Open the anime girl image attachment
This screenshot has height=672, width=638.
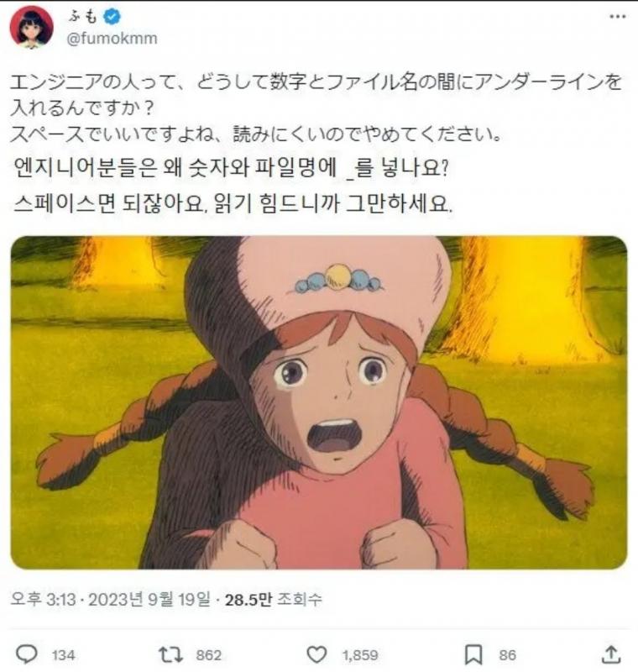[x=319, y=402]
